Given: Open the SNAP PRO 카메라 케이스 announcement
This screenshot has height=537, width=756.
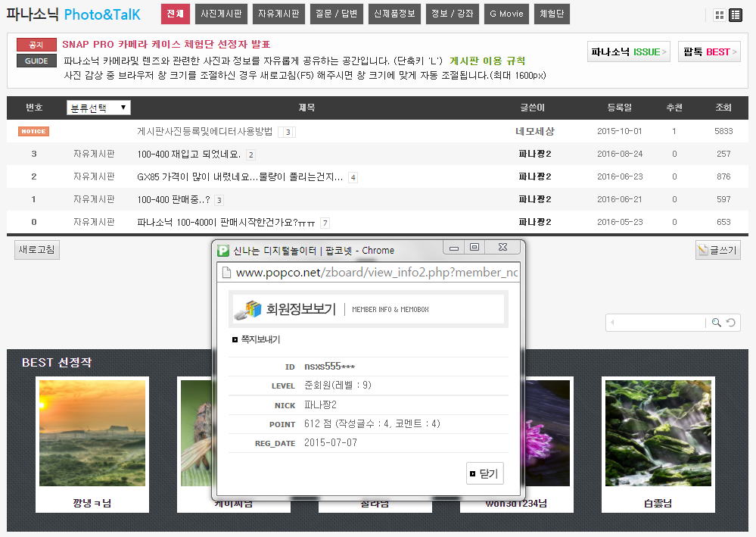Looking at the screenshot, I should tap(166, 45).
